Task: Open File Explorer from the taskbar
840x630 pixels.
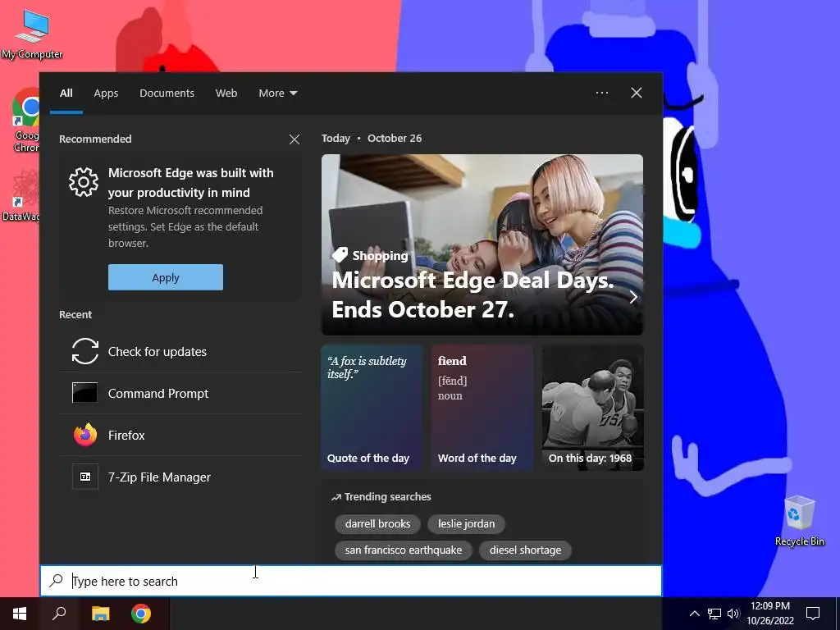Action: tap(100, 614)
